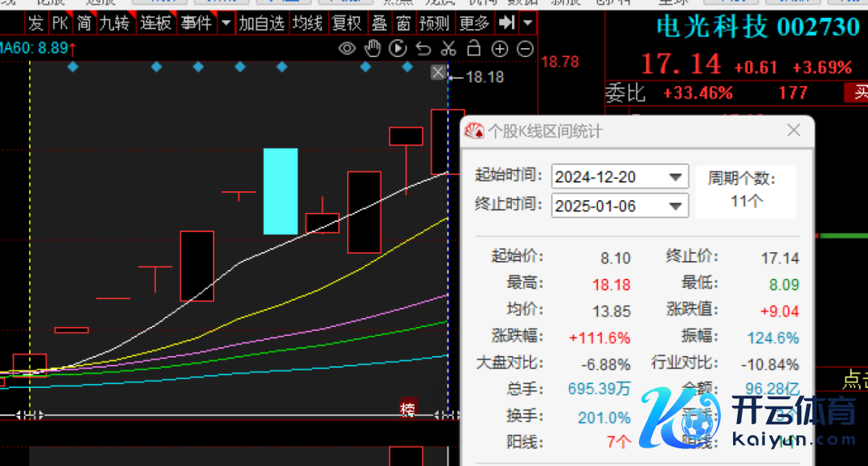Toggle the 均线 moving average display
The width and height of the screenshot is (868, 466).
point(309,22)
